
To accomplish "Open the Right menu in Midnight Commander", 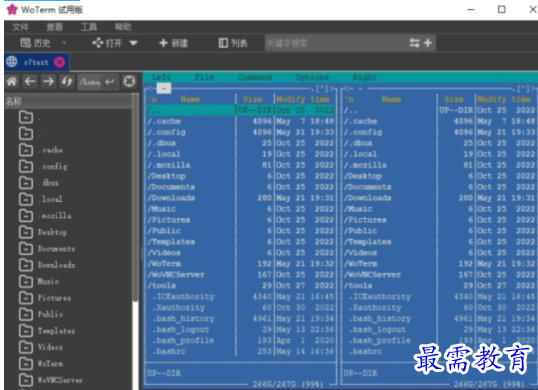I will click(x=364, y=78).
